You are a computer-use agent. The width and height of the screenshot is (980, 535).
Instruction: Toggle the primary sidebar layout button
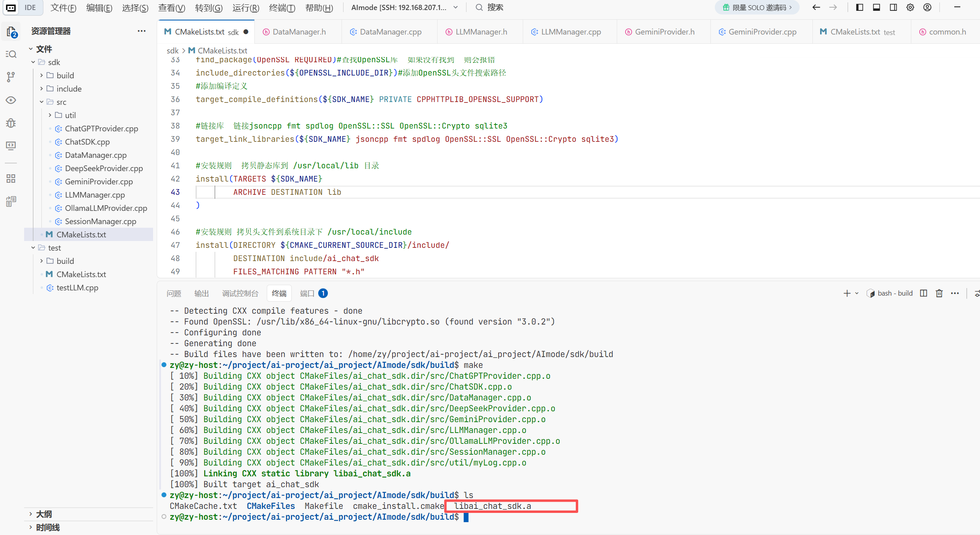859,7
